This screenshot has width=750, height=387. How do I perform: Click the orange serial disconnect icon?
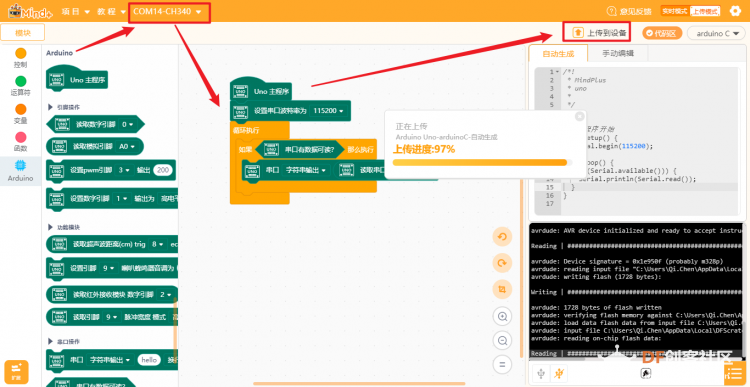click(558, 373)
